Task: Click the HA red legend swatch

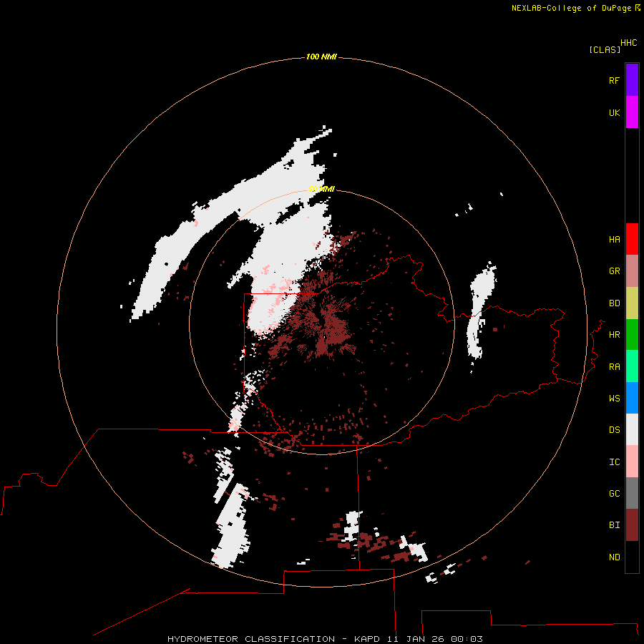Action: tap(632, 239)
